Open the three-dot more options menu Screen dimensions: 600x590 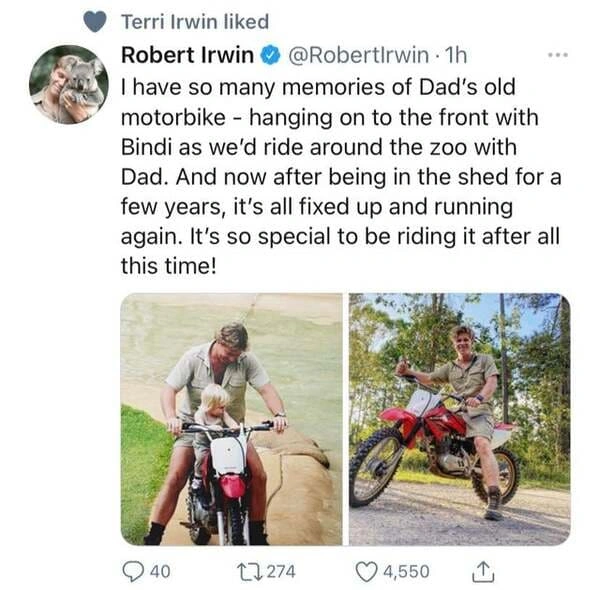tap(556, 56)
